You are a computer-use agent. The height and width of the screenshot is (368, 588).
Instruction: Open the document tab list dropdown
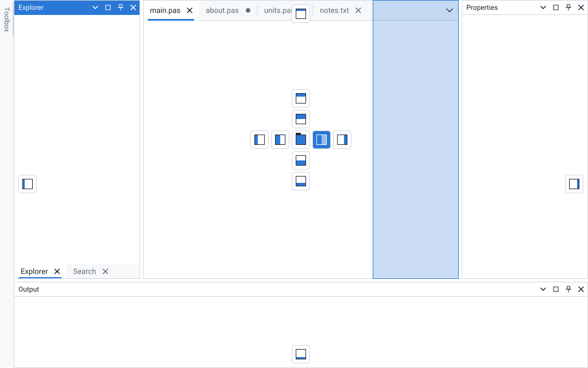point(449,10)
